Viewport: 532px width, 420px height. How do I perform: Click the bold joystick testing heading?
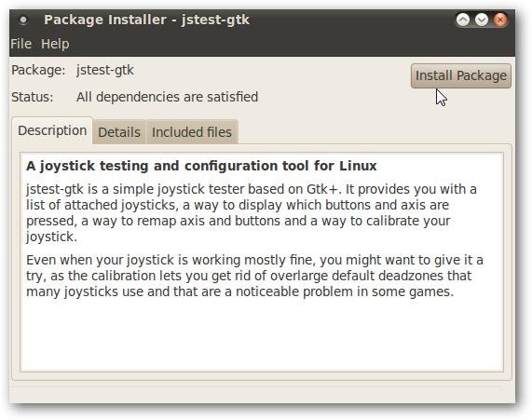pos(201,166)
